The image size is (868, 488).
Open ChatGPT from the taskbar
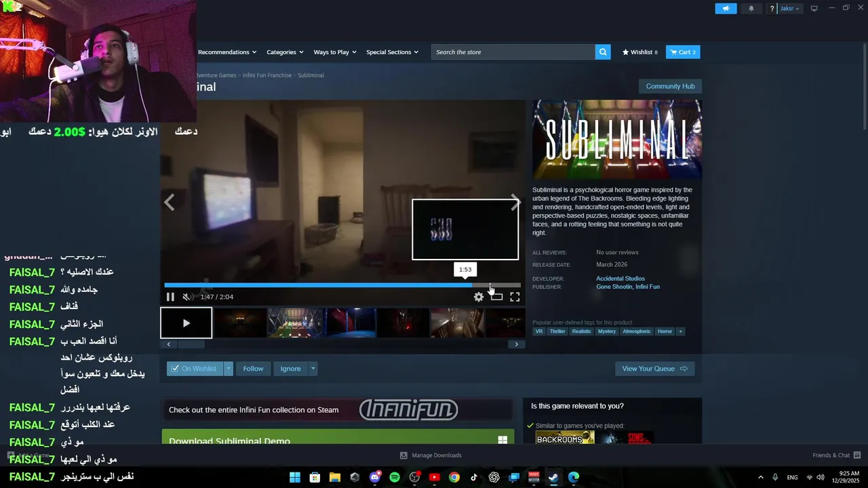(x=494, y=477)
